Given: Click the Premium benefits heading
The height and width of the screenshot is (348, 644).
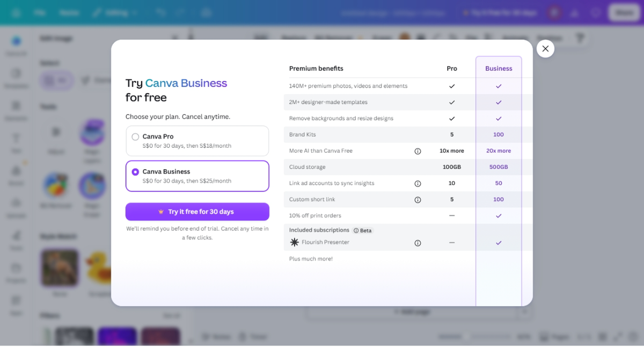Looking at the screenshot, I should [x=316, y=68].
